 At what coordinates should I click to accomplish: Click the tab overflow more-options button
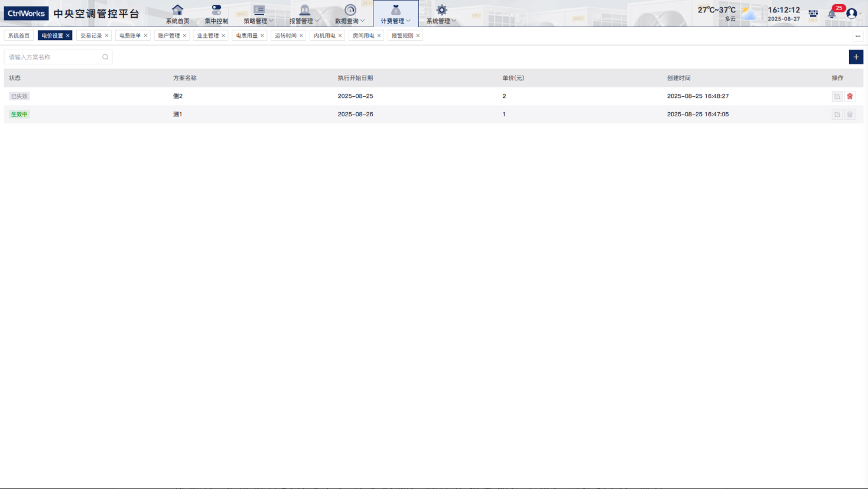(858, 36)
